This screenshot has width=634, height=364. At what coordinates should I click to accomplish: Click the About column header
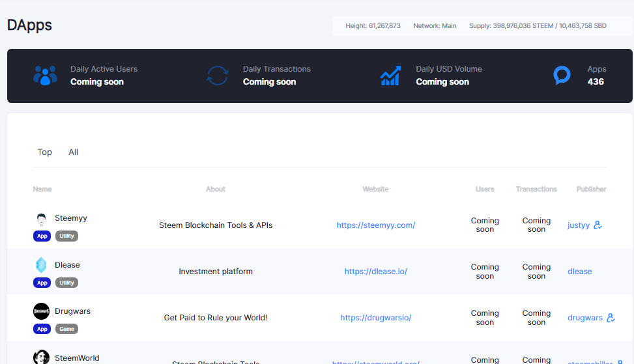[216, 189]
